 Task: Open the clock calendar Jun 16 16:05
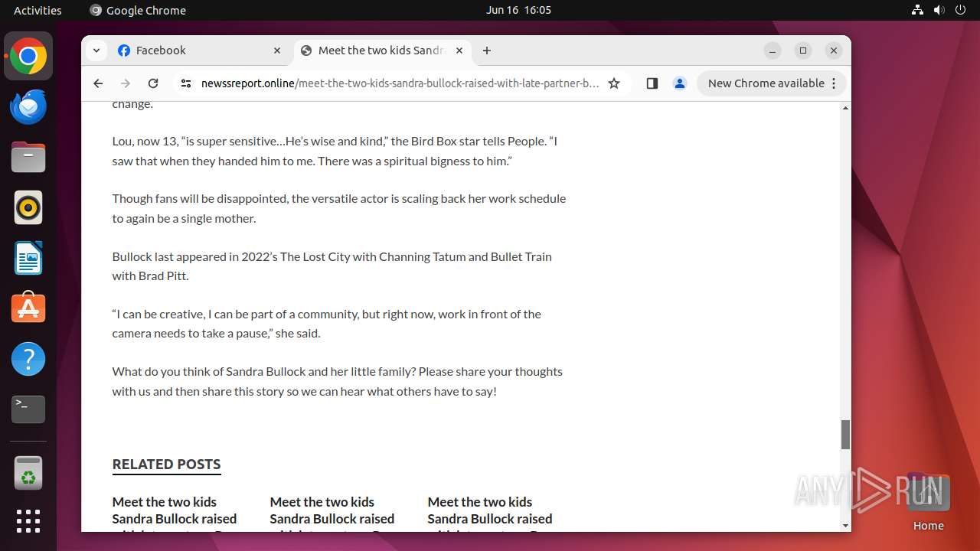point(518,10)
